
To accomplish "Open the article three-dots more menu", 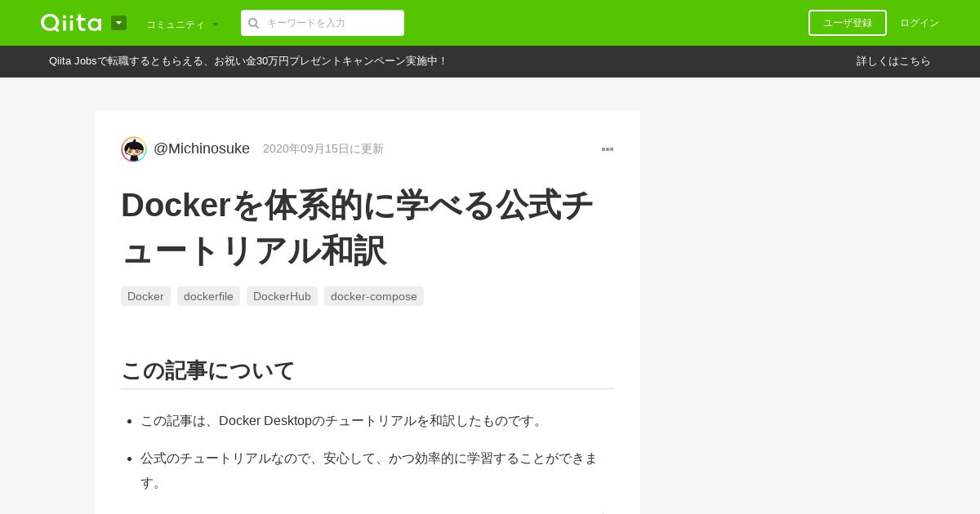I will click(608, 149).
